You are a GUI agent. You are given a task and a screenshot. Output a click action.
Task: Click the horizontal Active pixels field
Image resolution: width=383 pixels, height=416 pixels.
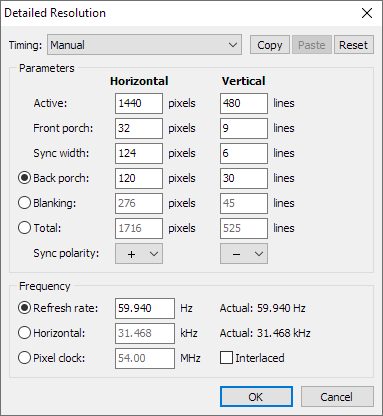click(139, 103)
